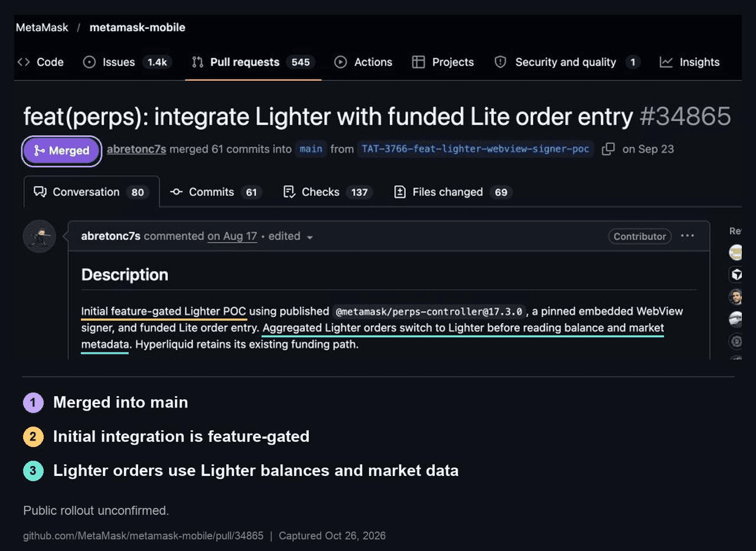Go to the Issues tab

(x=126, y=62)
